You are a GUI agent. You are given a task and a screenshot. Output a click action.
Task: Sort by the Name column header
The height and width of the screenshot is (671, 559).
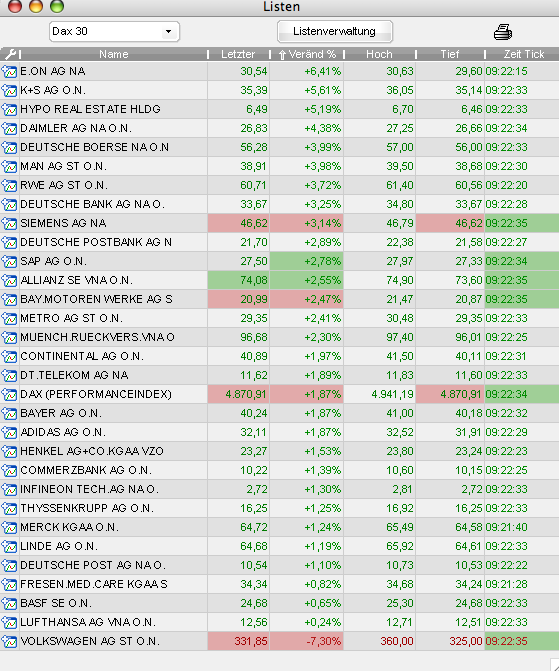113,54
